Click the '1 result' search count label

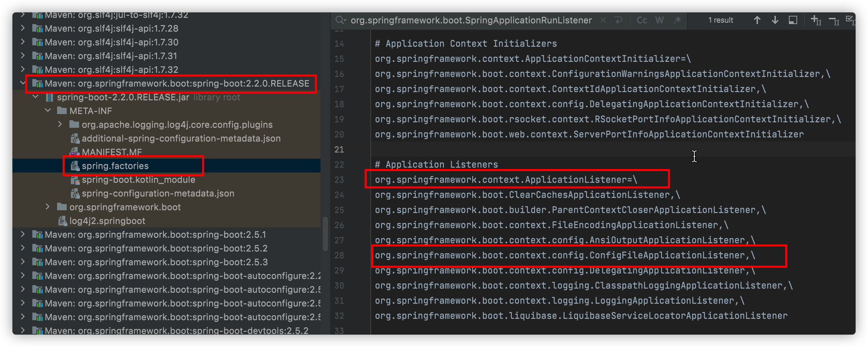(720, 20)
